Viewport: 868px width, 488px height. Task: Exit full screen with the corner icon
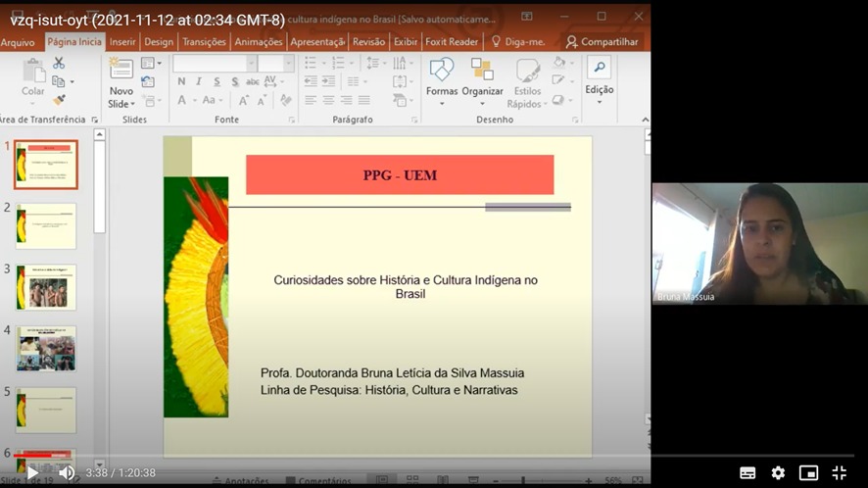[839, 472]
